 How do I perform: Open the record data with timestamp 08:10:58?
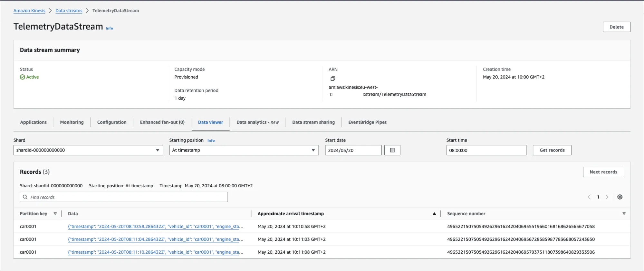click(x=156, y=227)
